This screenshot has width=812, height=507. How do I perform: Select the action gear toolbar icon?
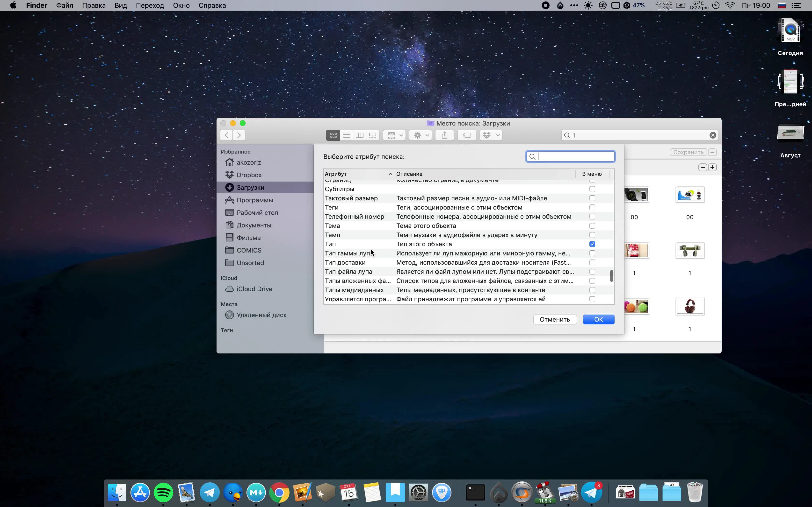pos(417,135)
